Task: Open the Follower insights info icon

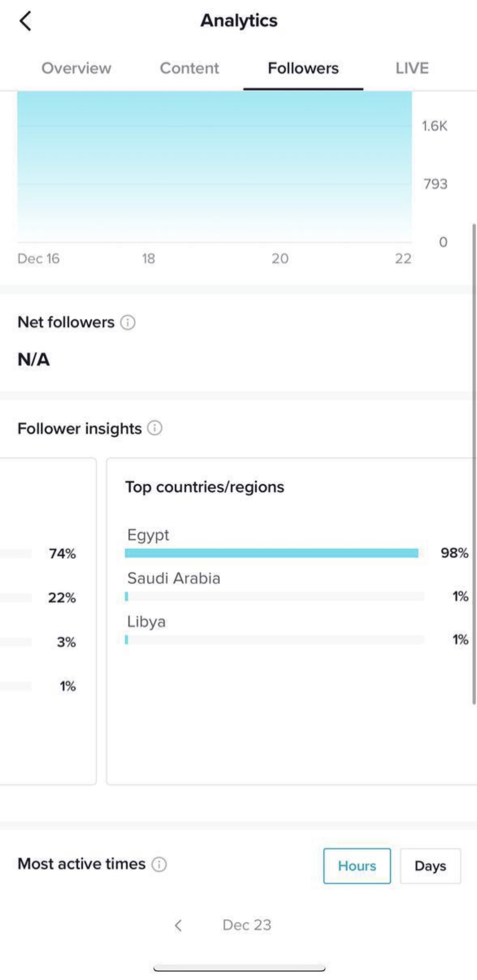Action: pyautogui.click(x=155, y=428)
